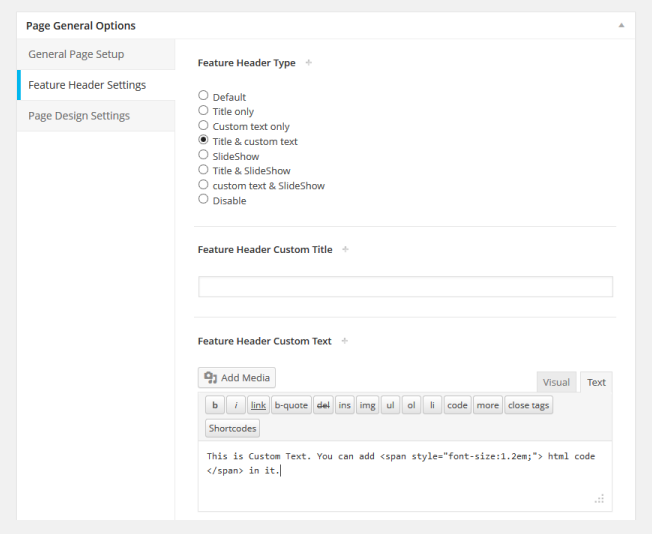
Task: Insert a hyperlink with link button
Action: click(x=258, y=405)
